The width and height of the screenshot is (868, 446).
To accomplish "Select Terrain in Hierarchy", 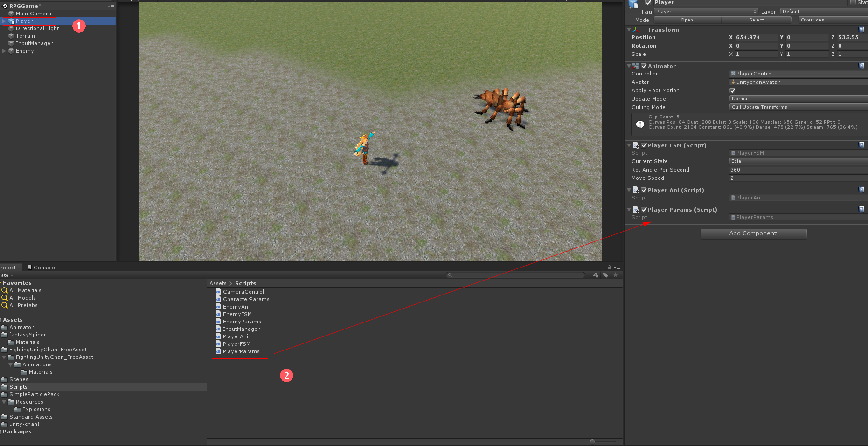I will pos(25,36).
